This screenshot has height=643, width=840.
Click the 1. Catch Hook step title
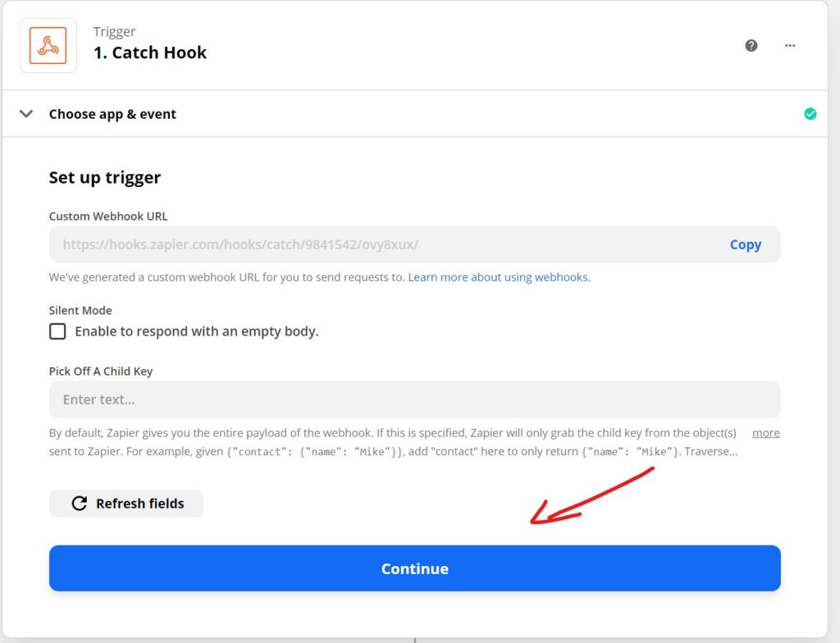tap(150, 52)
